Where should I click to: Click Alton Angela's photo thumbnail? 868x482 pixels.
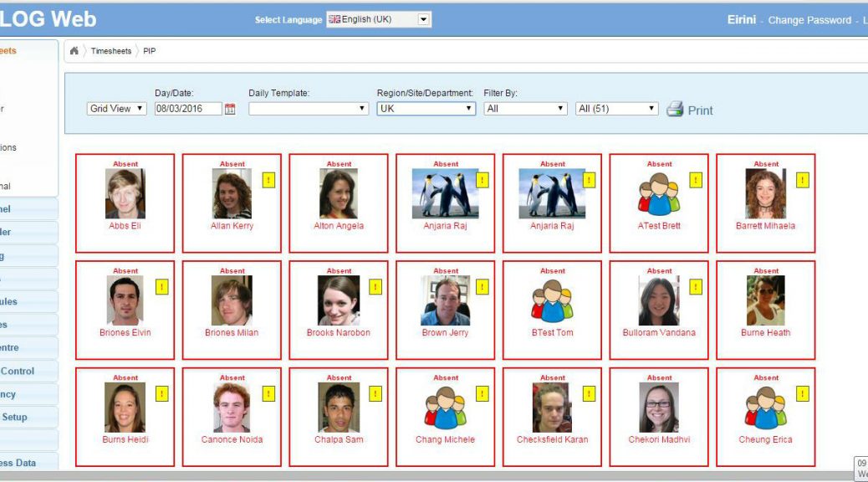tap(339, 194)
